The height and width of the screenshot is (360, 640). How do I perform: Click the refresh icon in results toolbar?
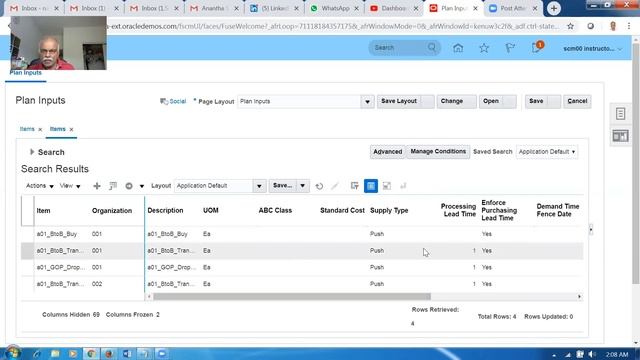[319, 186]
